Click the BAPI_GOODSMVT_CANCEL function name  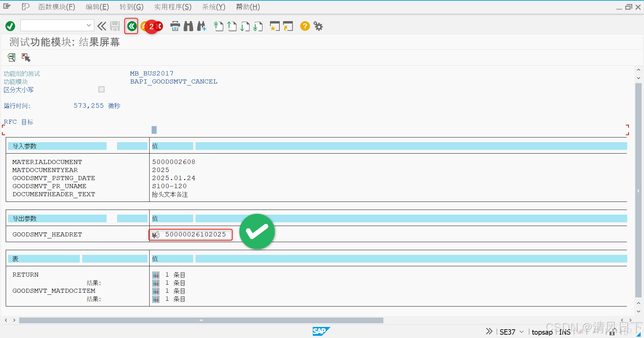[174, 81]
